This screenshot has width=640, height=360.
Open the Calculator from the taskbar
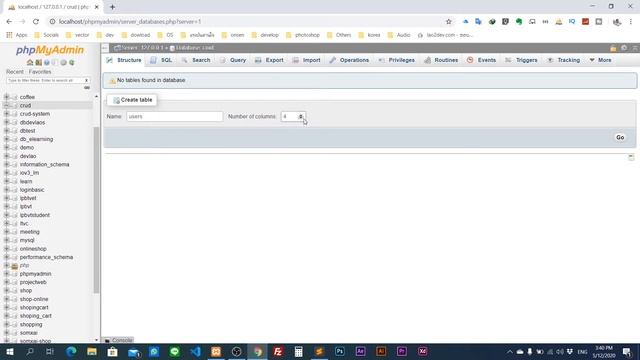[x=298, y=351]
